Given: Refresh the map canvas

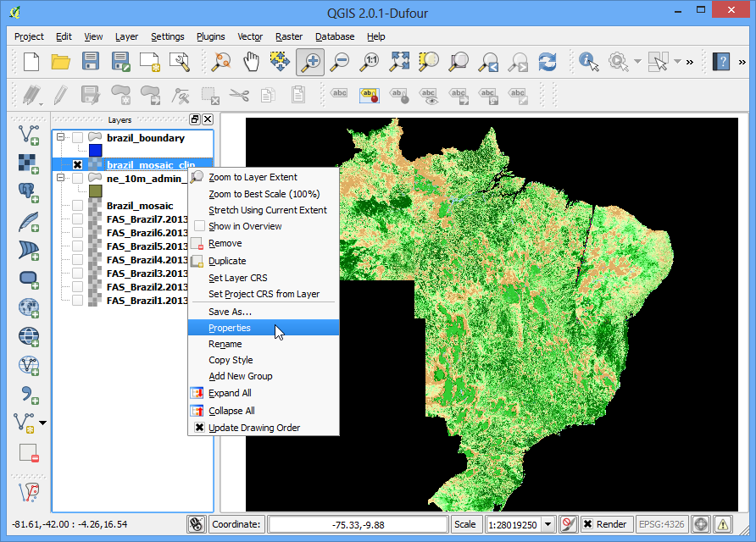Looking at the screenshot, I should tap(548, 62).
